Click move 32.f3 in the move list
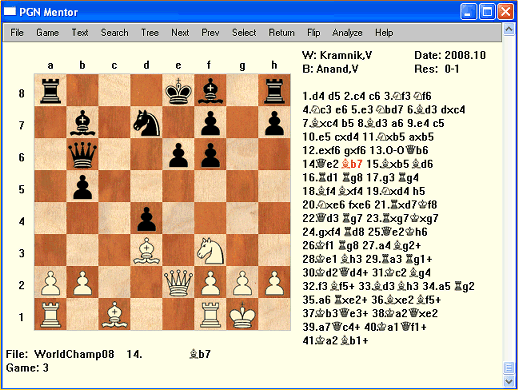Viewport: 518px width, 390px height. (x=315, y=286)
